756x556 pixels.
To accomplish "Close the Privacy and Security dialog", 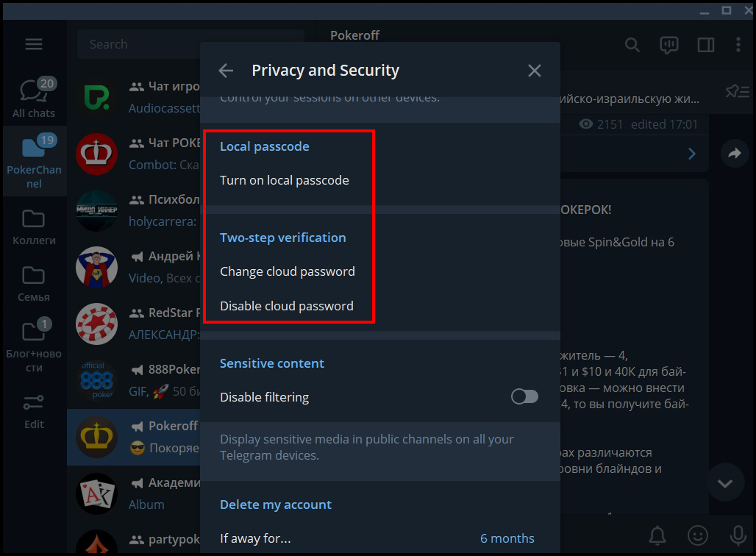I will pyautogui.click(x=534, y=71).
